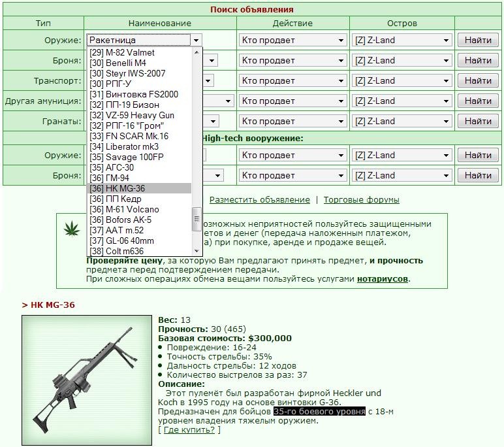Open the Кто продает dropdown in Оружие row
Viewport: 504px width, 447px height.
(x=293, y=41)
